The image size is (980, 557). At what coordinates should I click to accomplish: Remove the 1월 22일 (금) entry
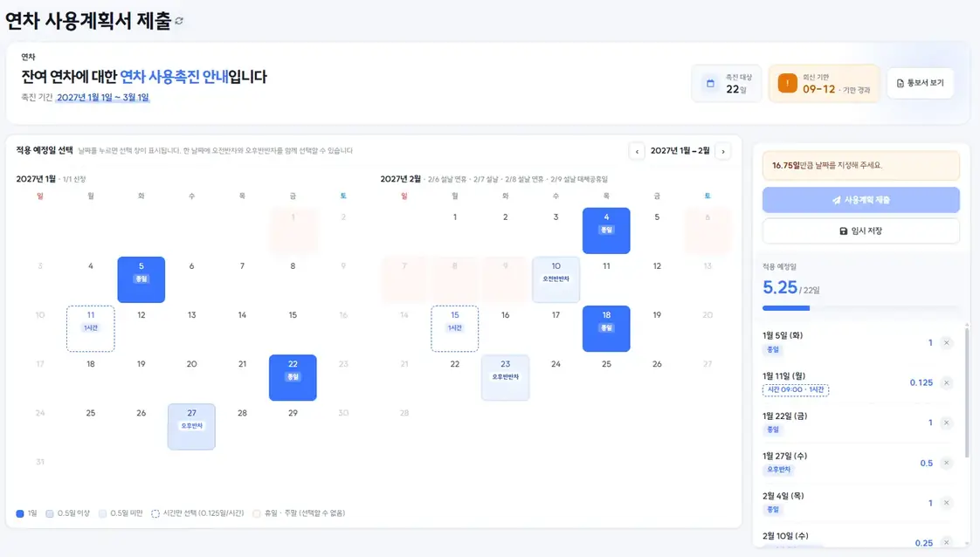946,423
